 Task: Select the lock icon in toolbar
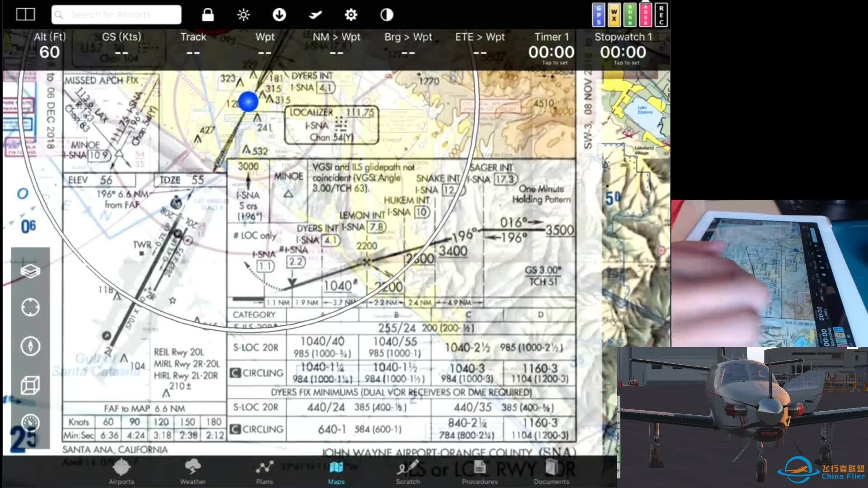(x=208, y=14)
